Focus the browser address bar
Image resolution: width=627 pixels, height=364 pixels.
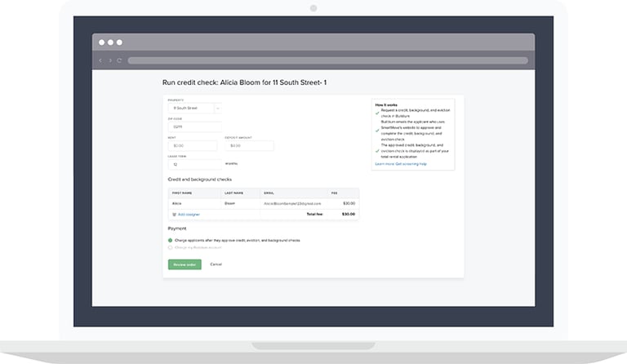[x=327, y=60]
